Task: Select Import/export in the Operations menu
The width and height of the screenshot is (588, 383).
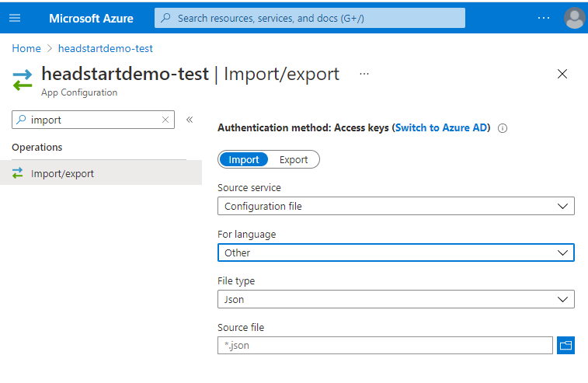Action: click(x=62, y=173)
